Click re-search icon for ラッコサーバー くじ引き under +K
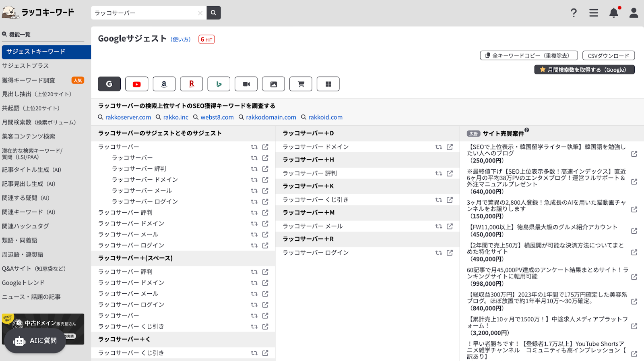The image size is (644, 361). point(438,200)
